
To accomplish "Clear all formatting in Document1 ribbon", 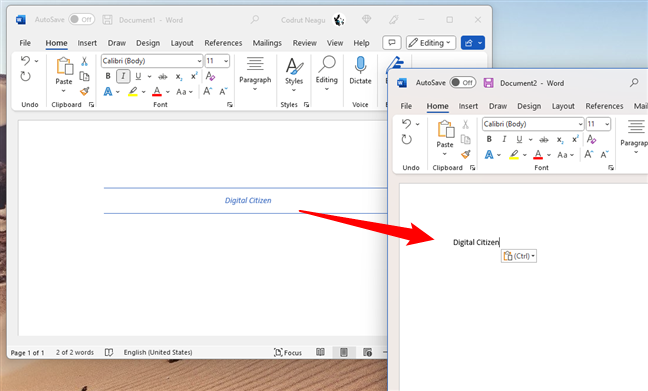I will pos(210,76).
